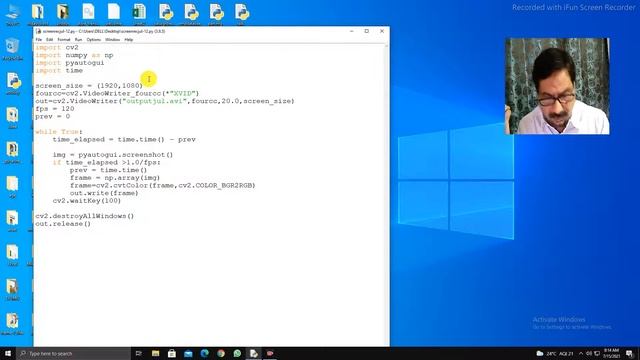The width and height of the screenshot is (640, 360).
Task: Open the Edit menu in IDLE
Action: point(49,40)
